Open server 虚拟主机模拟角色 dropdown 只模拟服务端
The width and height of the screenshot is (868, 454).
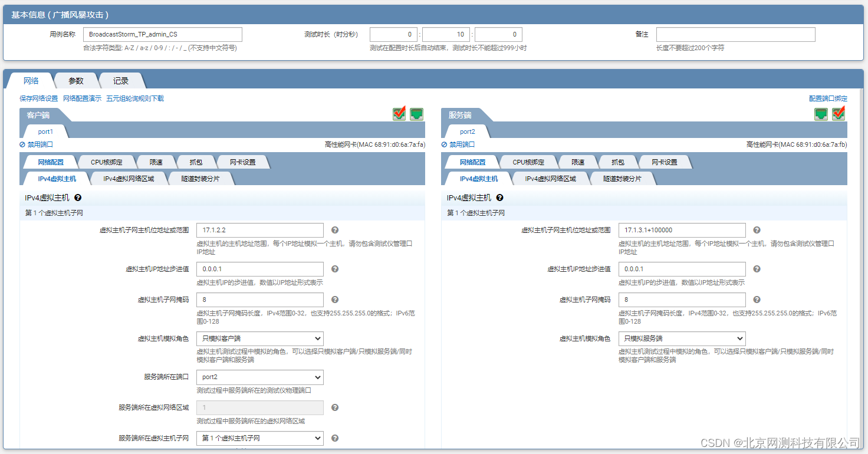682,338
